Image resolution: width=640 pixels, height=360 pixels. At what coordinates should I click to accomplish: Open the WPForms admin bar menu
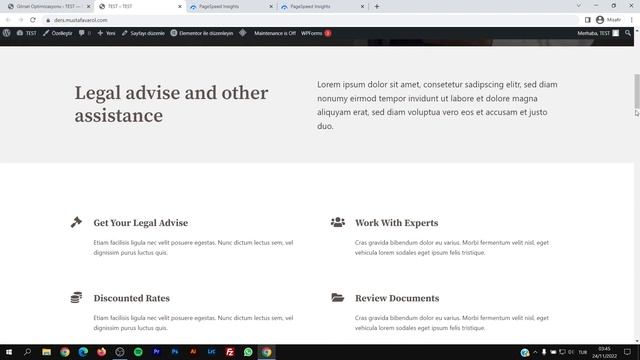click(316, 33)
